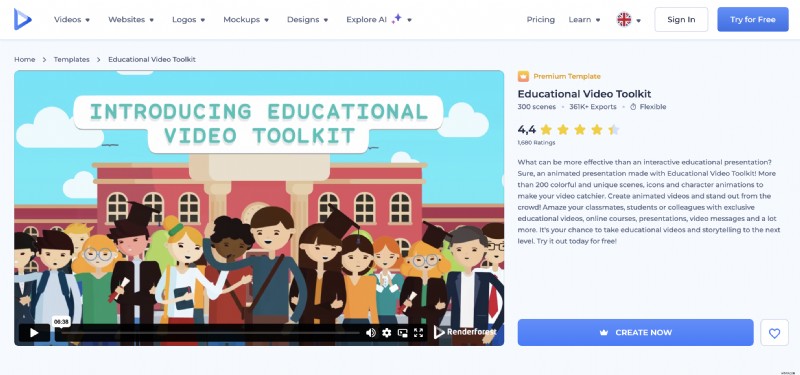Click the Premium Template crown badge icon
This screenshot has width=800, height=375.
523,76
